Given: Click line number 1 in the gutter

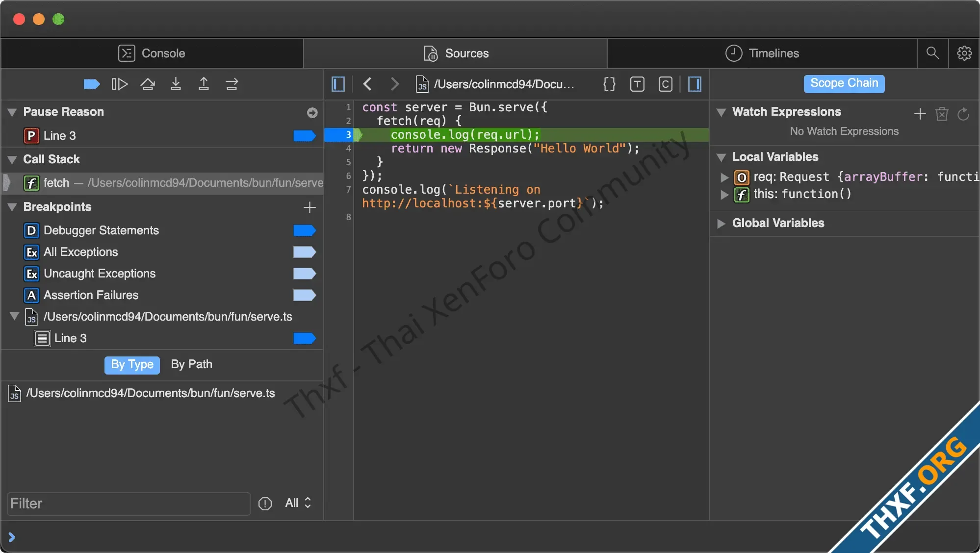Looking at the screenshot, I should pyautogui.click(x=348, y=107).
